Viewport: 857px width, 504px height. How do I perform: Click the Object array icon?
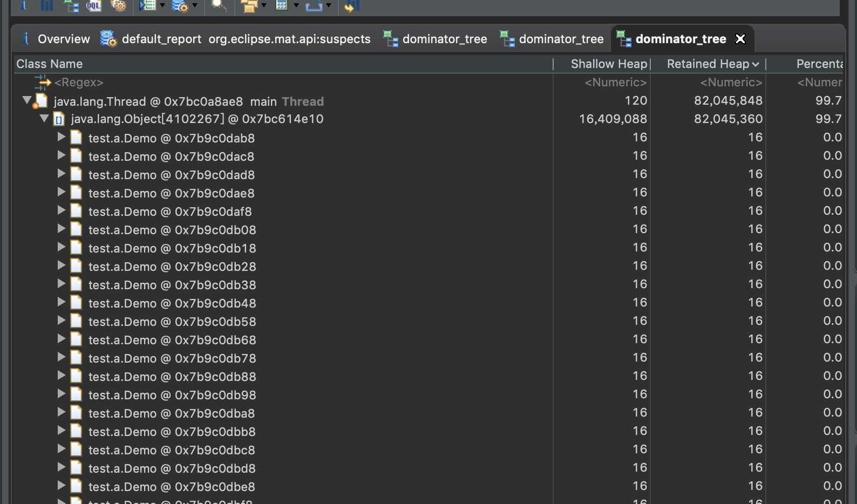click(x=59, y=119)
